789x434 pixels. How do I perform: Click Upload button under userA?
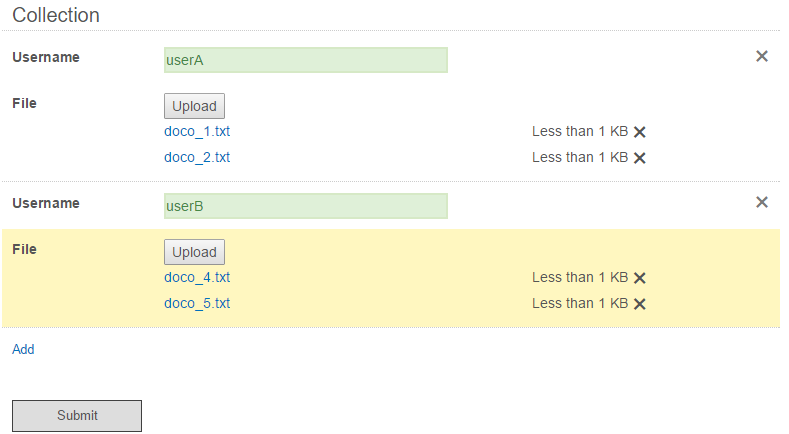[194, 106]
